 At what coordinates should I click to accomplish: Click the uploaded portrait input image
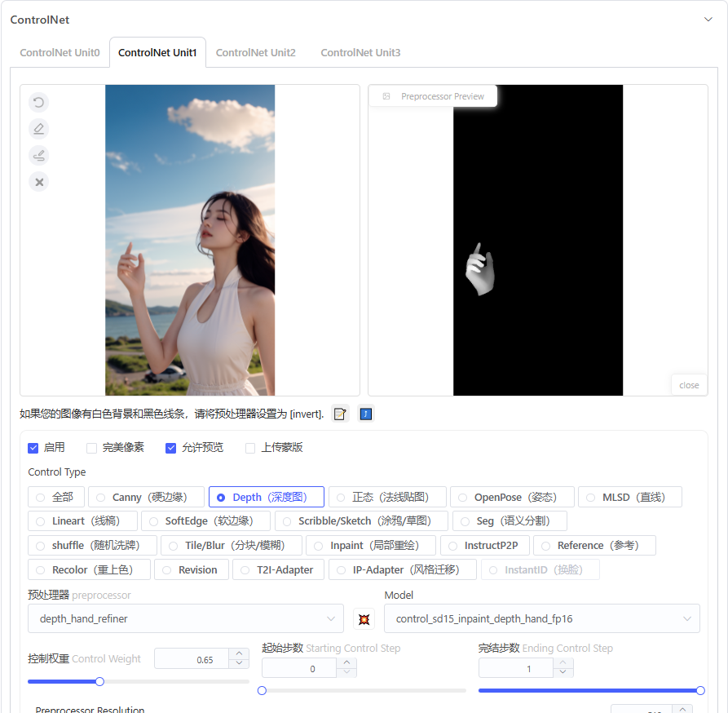[x=190, y=240]
